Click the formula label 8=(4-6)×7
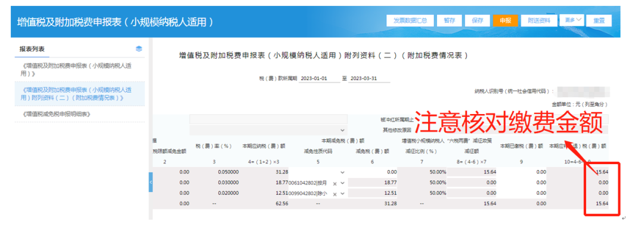Screen dimensions: 644x231 pos(472,162)
